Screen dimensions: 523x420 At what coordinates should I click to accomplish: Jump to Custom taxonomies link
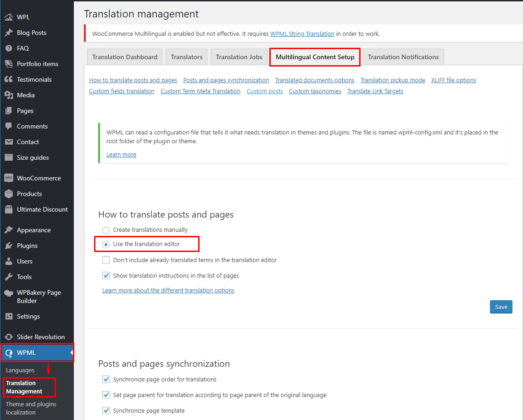[315, 91]
